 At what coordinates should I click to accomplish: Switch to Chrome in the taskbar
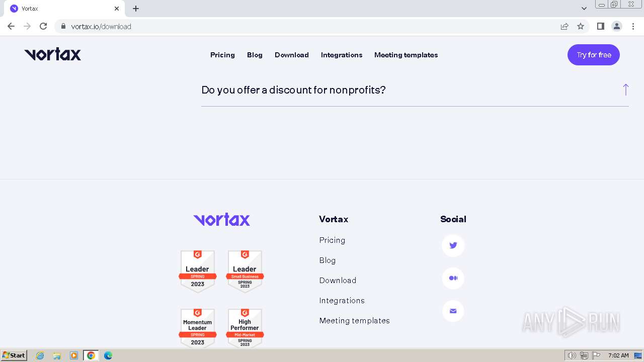(91, 355)
